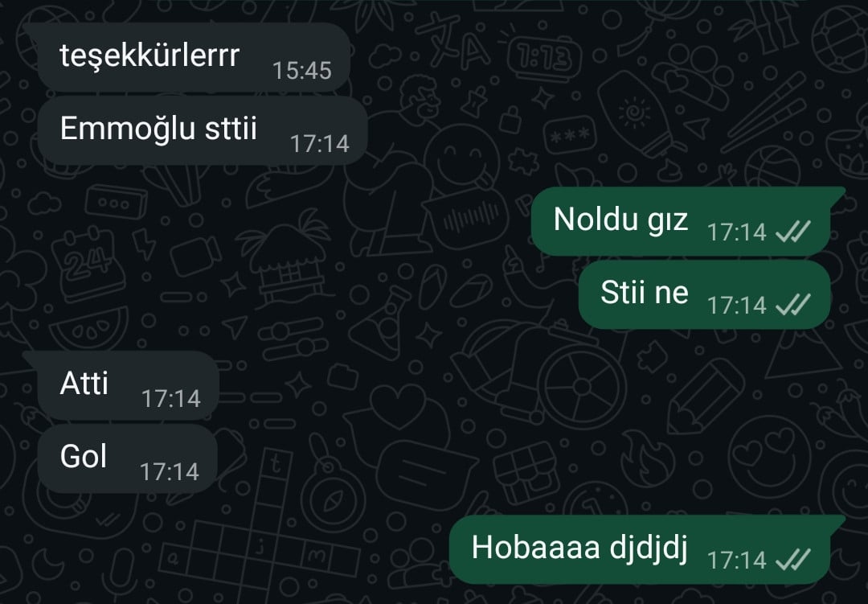
Task: Tap the "Emmoğlu sttii" message
Action: pyautogui.click(x=202, y=130)
